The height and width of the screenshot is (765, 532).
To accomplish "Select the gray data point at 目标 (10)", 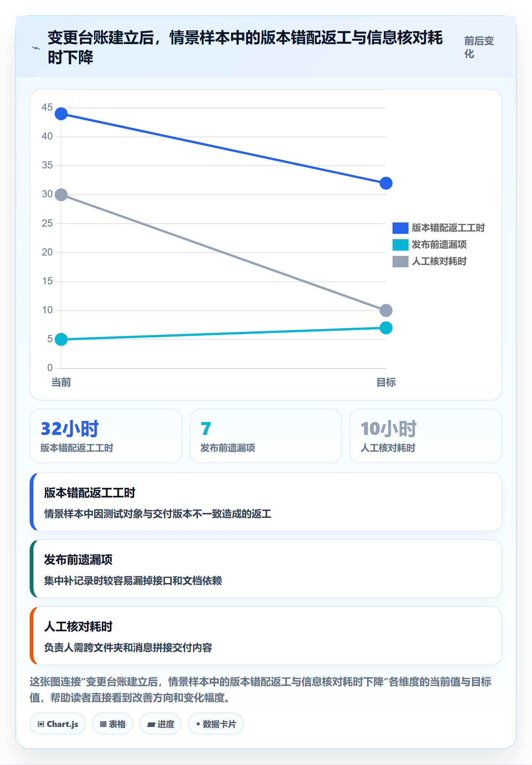I will click(386, 310).
